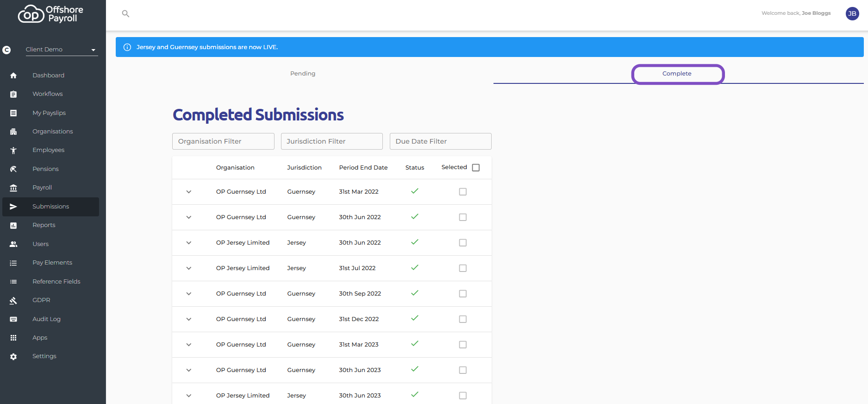
Task: Click the search magnifier icon
Action: click(125, 14)
